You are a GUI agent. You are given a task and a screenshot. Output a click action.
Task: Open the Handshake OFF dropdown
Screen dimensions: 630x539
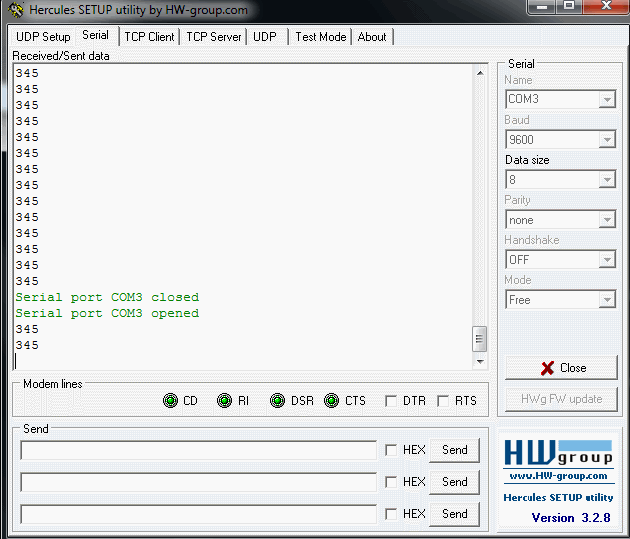[x=607, y=260]
